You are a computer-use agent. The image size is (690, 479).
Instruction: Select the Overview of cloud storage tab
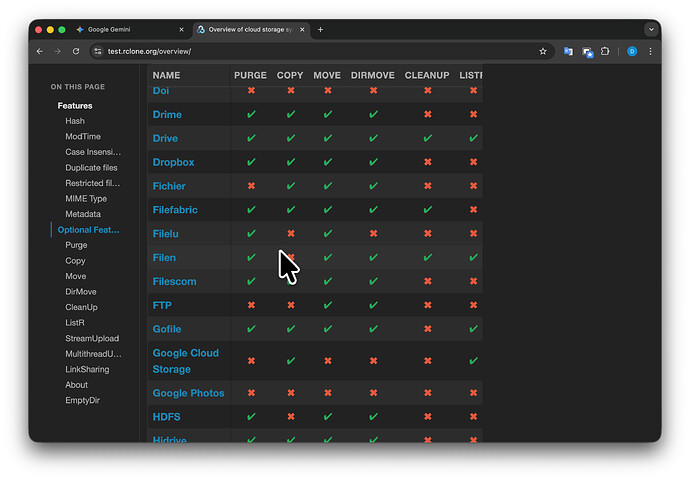click(251, 29)
